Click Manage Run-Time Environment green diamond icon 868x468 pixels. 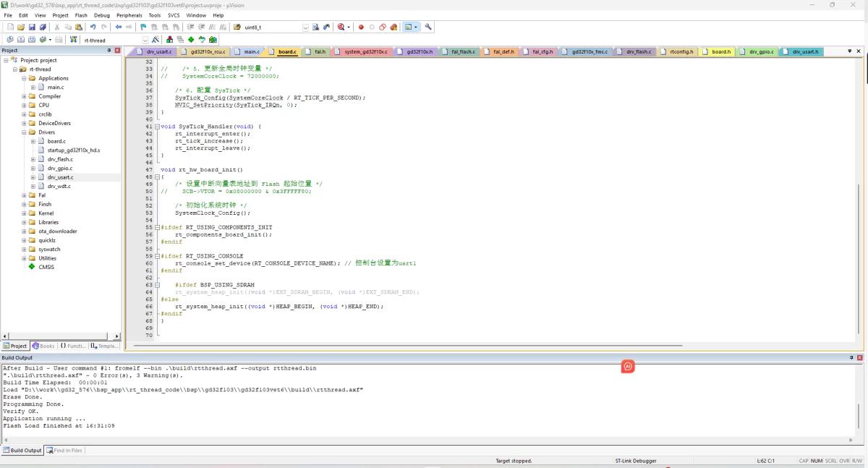(x=191, y=40)
